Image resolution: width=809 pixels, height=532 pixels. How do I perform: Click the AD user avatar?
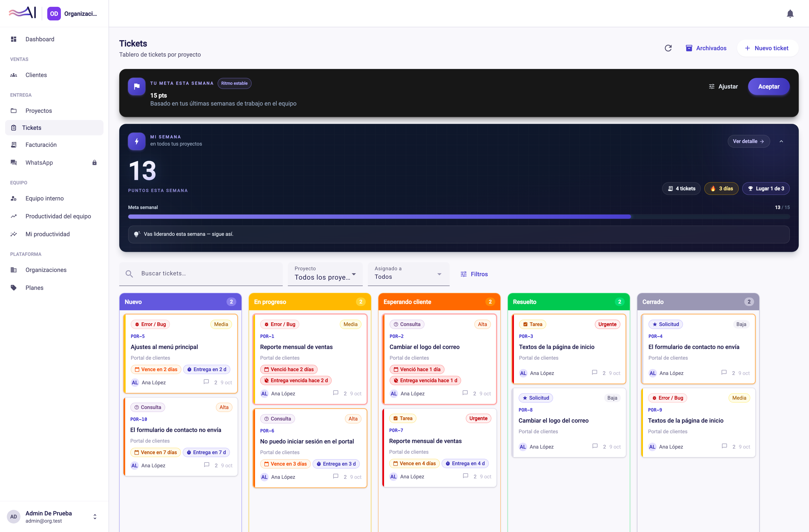pyautogui.click(x=14, y=516)
